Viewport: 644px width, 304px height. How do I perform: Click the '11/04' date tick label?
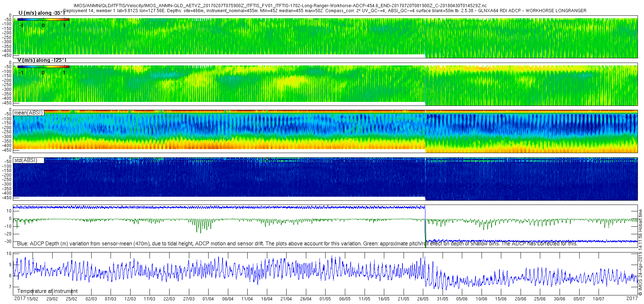(x=247, y=299)
